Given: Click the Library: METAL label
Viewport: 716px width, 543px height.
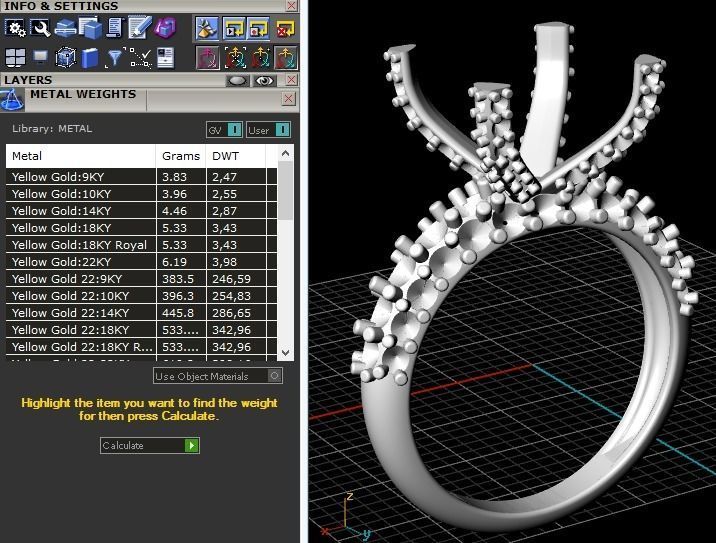Looking at the screenshot, I should coord(52,129).
